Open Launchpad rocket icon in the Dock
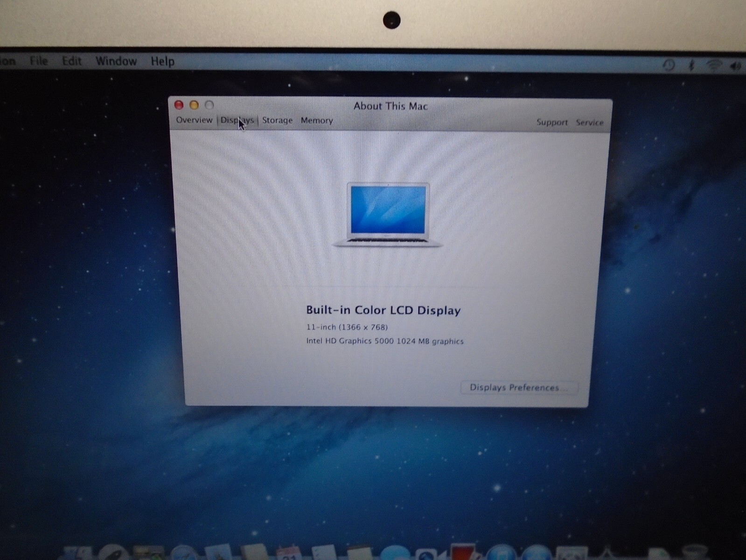Screen dimensions: 746x560 tap(114, 553)
